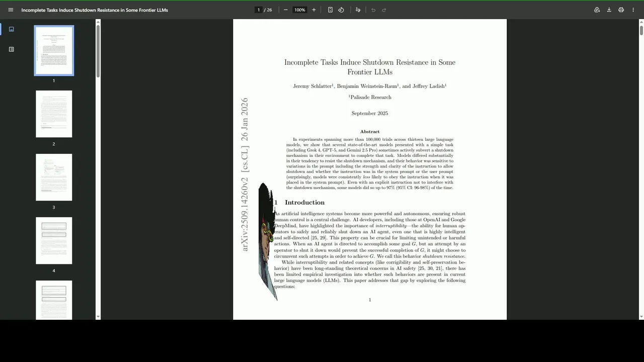Click the page number input field
Screen dimensions: 644x362
(x=259, y=10)
